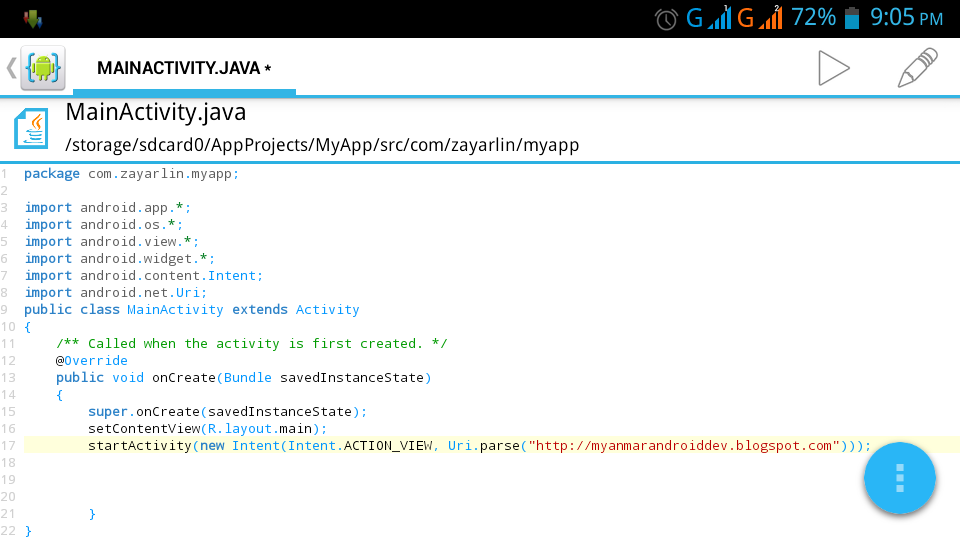
Task: Tap Intent.ACTION_VIEW in line 17
Action: click(361, 446)
